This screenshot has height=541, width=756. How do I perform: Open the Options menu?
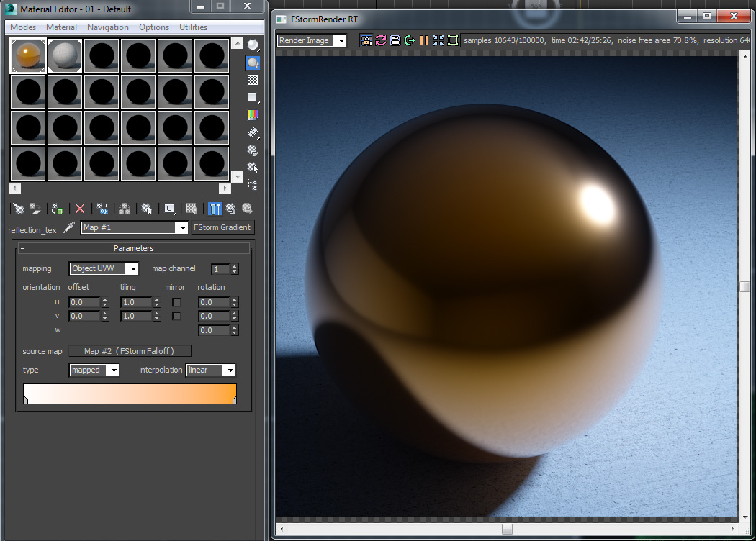(x=154, y=27)
